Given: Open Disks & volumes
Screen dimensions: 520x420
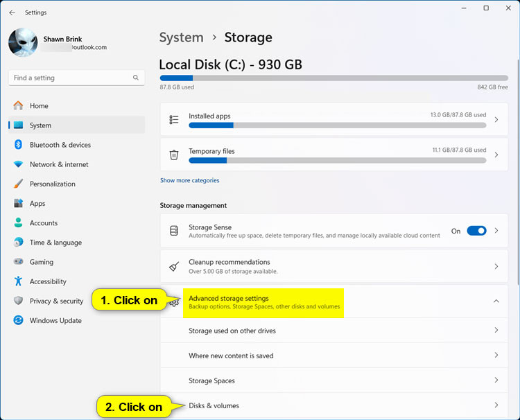Looking at the screenshot, I should 214,405.
